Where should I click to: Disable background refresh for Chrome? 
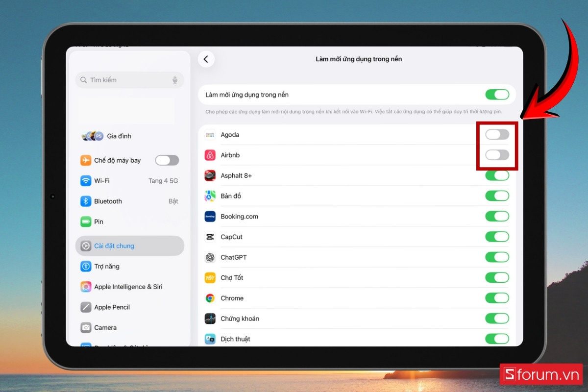(497, 298)
